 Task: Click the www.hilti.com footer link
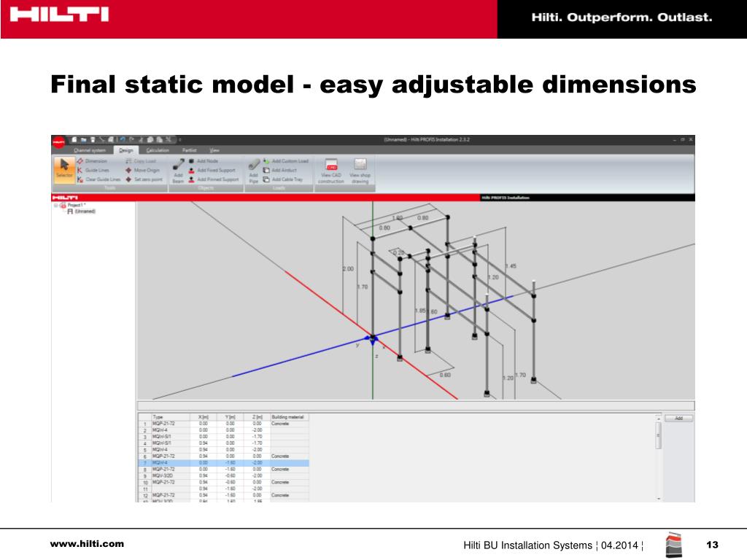(x=87, y=544)
